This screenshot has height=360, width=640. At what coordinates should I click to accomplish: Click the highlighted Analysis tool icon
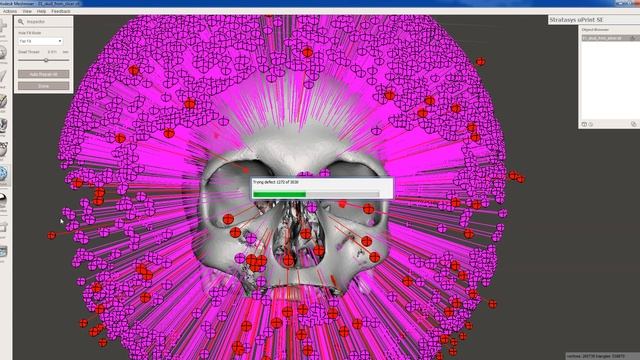click(3, 174)
